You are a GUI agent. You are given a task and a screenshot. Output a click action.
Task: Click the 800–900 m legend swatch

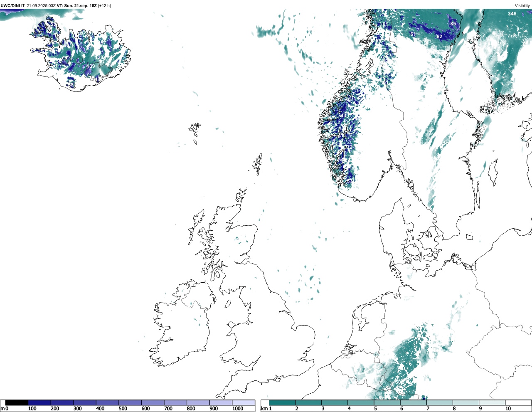point(198,402)
